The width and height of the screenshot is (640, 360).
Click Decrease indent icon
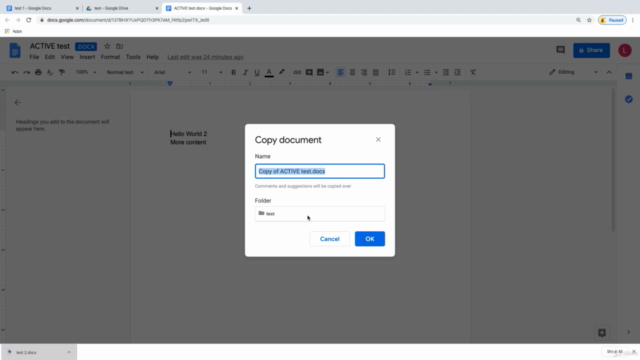tap(446, 72)
